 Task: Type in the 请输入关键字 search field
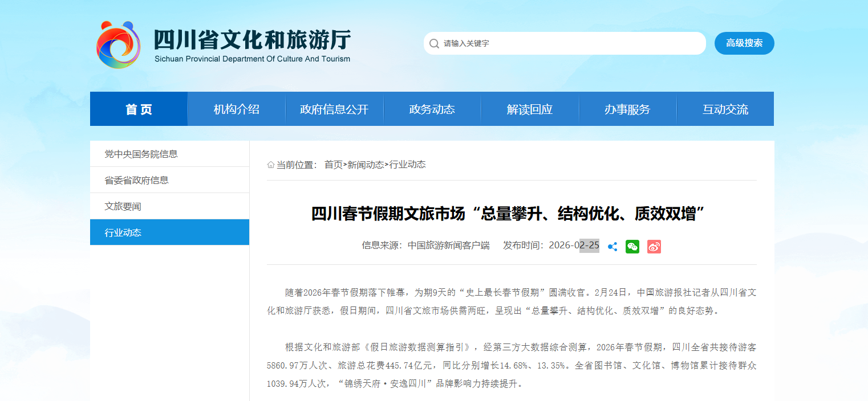tap(570, 43)
